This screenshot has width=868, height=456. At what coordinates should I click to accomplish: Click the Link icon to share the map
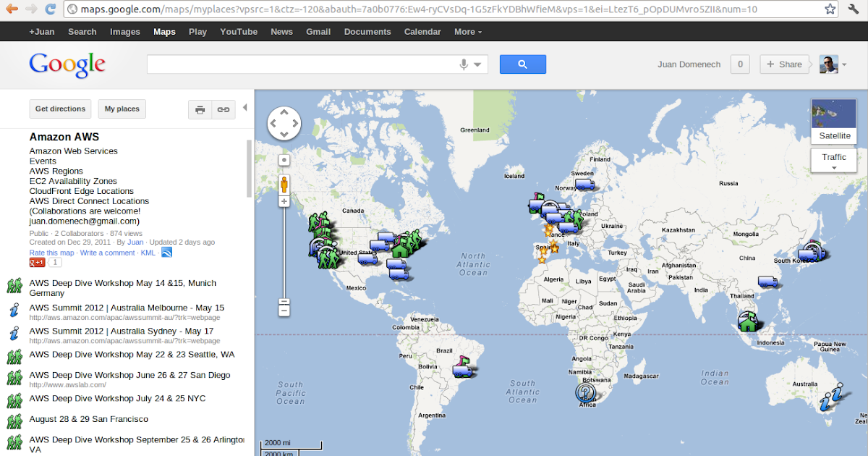pyautogui.click(x=224, y=109)
